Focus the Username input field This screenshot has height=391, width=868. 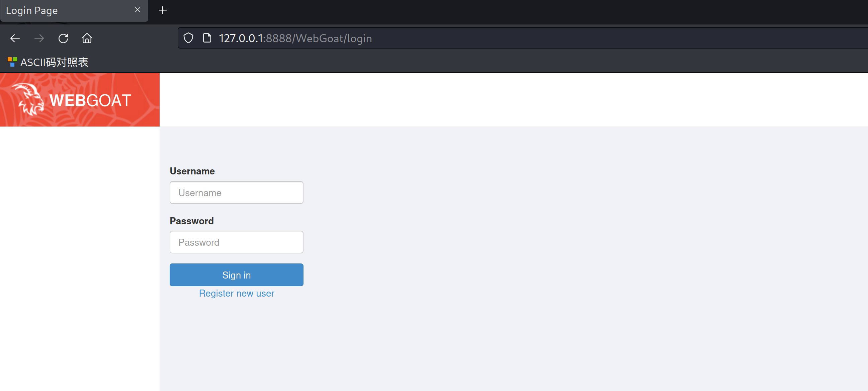tap(237, 192)
